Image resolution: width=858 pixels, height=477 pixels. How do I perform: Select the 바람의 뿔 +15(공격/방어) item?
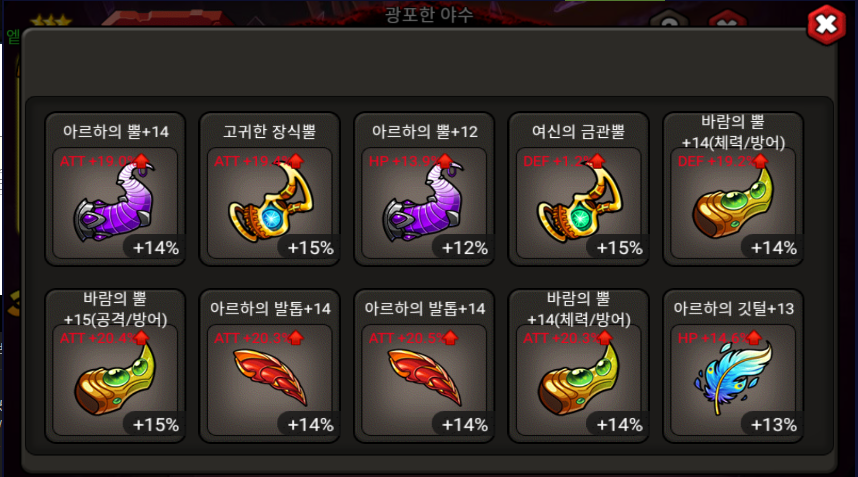[x=115, y=366]
